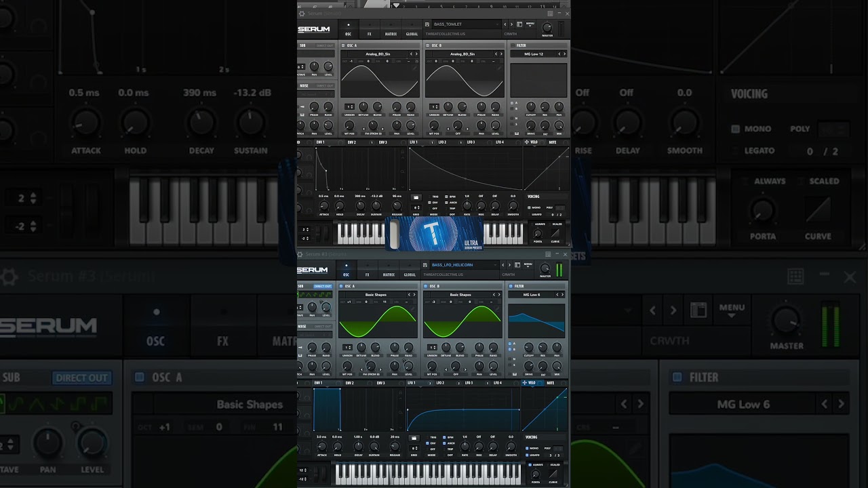Select next OSC A wavetable in BASS_TOMLET Serum
This screenshot has width=868, height=488.
point(416,54)
